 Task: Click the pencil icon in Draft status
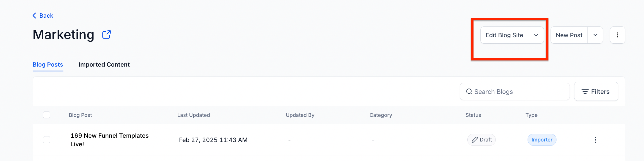[x=475, y=140]
